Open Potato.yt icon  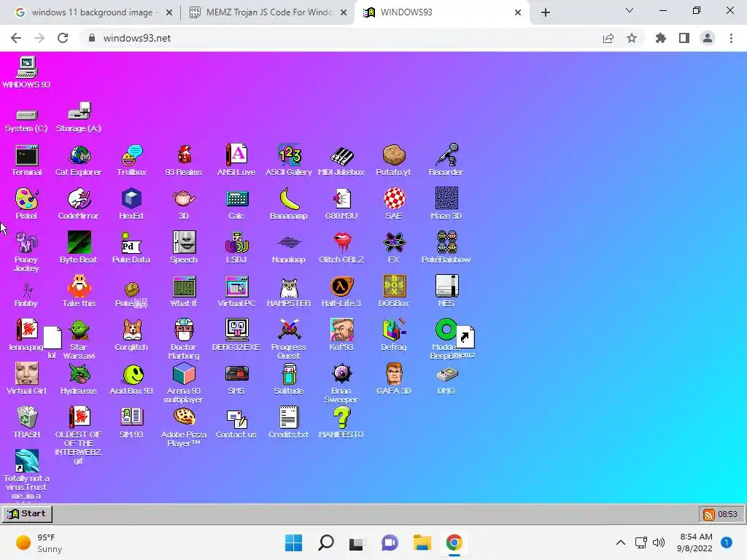tap(393, 160)
